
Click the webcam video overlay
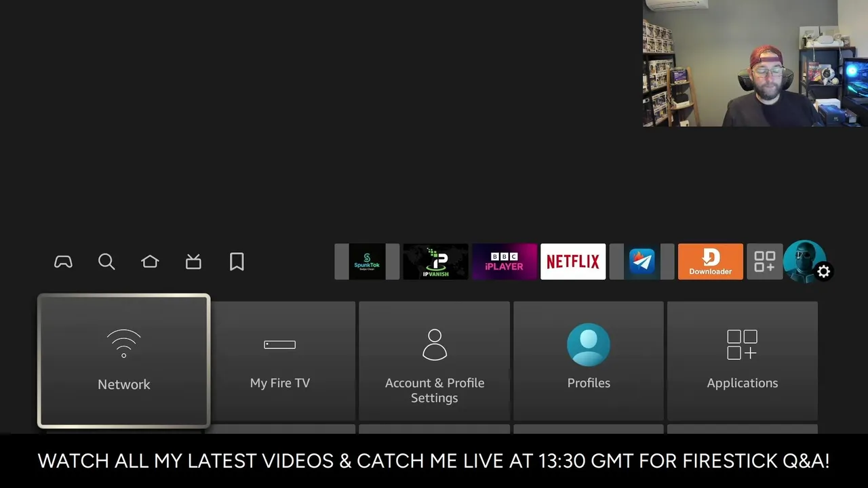[x=755, y=63]
